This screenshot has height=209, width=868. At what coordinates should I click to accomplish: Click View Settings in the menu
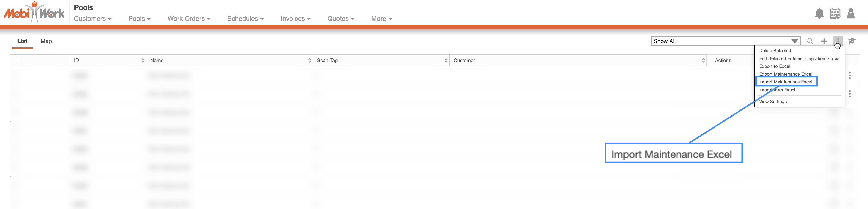(773, 102)
